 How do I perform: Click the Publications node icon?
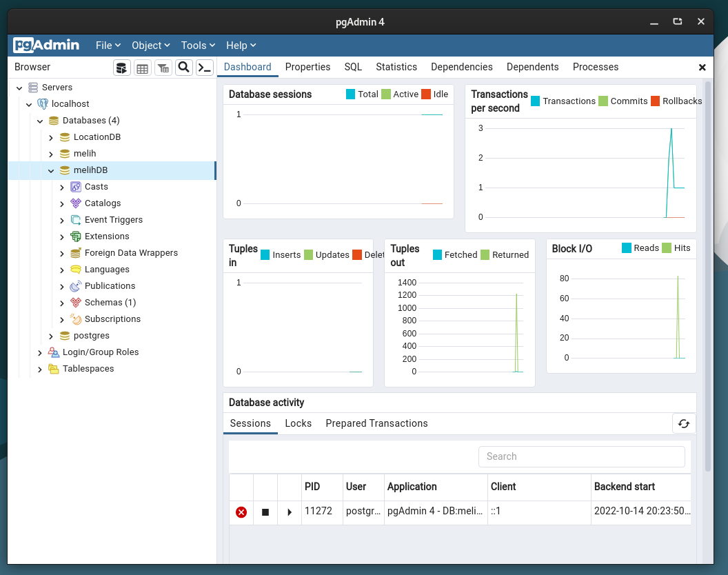pos(76,286)
